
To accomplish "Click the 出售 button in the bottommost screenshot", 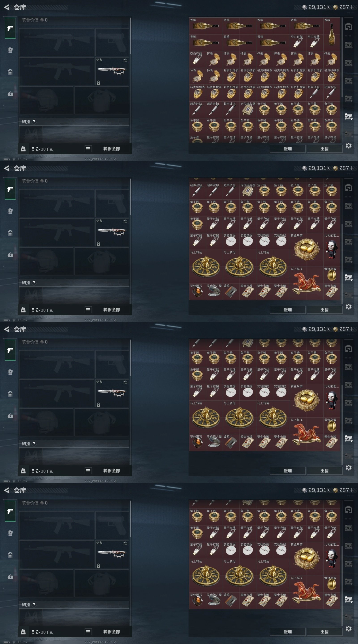I will [x=324, y=631].
